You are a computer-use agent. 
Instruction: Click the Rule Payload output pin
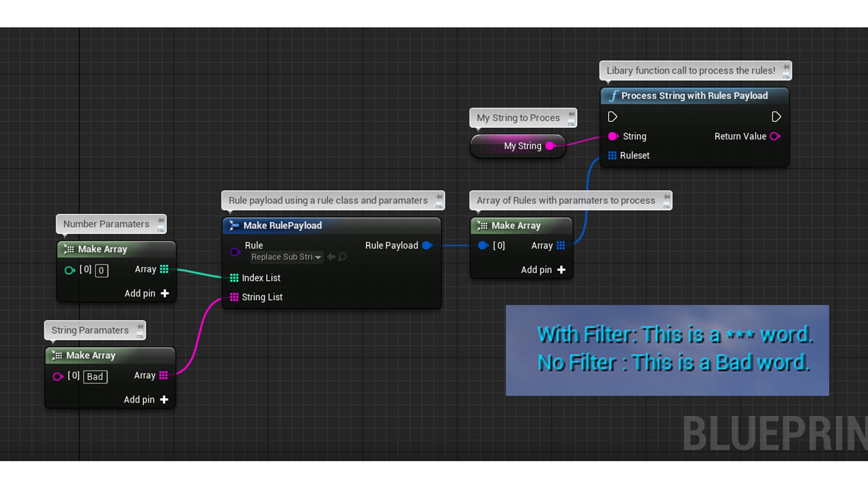(427, 245)
